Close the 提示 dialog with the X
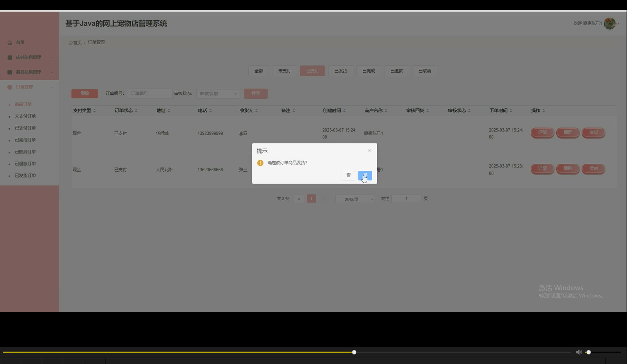 [370, 151]
